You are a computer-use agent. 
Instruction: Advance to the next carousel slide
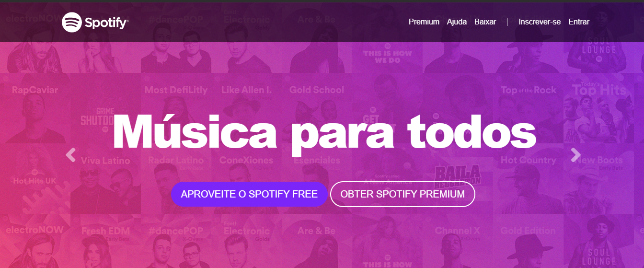point(575,155)
